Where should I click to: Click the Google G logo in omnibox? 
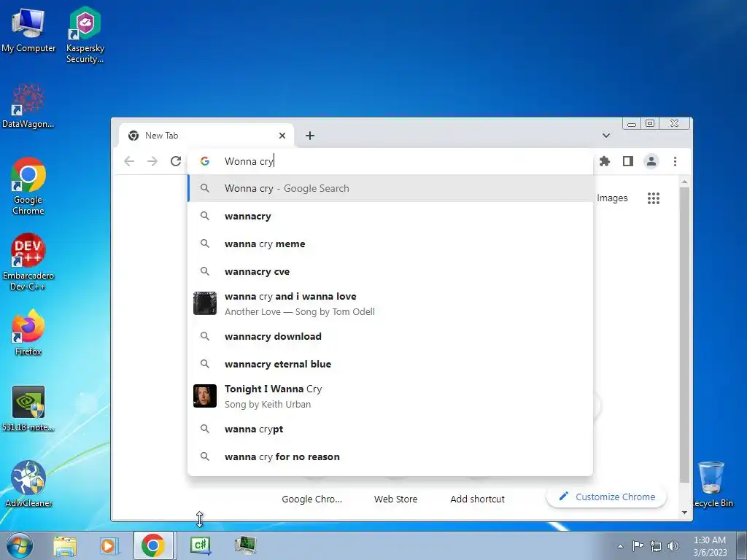click(x=205, y=161)
